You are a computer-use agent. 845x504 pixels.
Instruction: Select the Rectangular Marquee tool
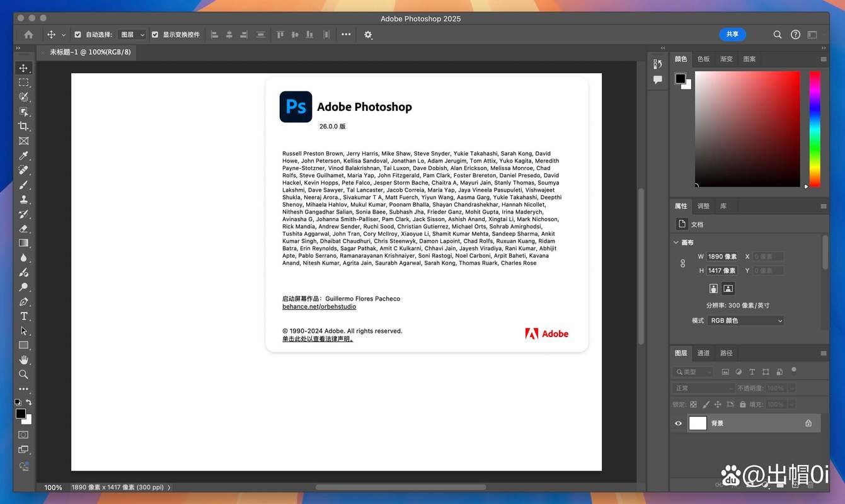click(23, 83)
